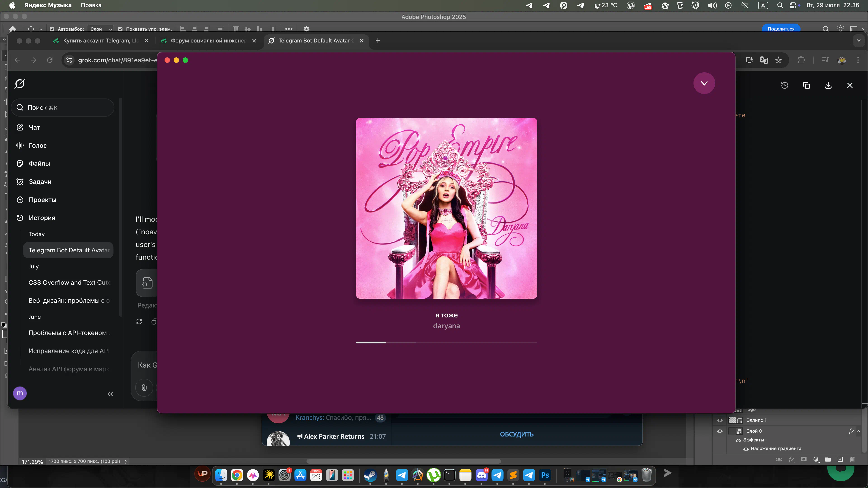Toggle Показать упр. элем. checkbox
This screenshot has height=488, width=868.
tap(120, 29)
